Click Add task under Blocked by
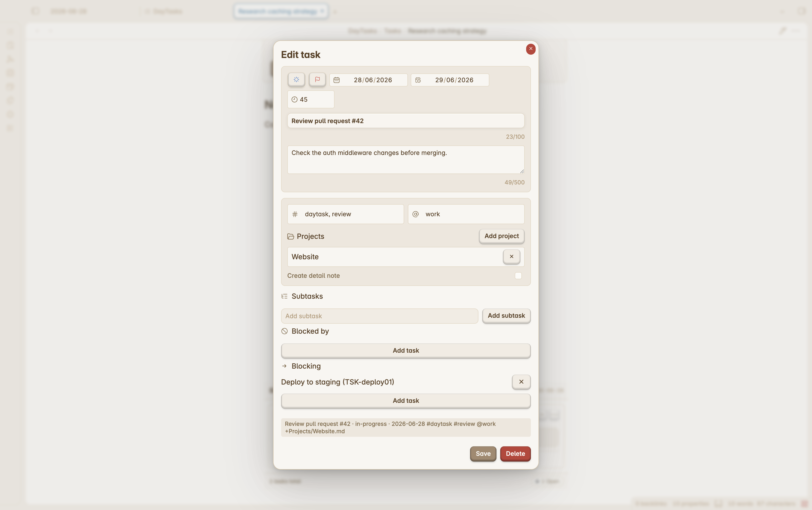The width and height of the screenshot is (812, 510). [406, 351]
